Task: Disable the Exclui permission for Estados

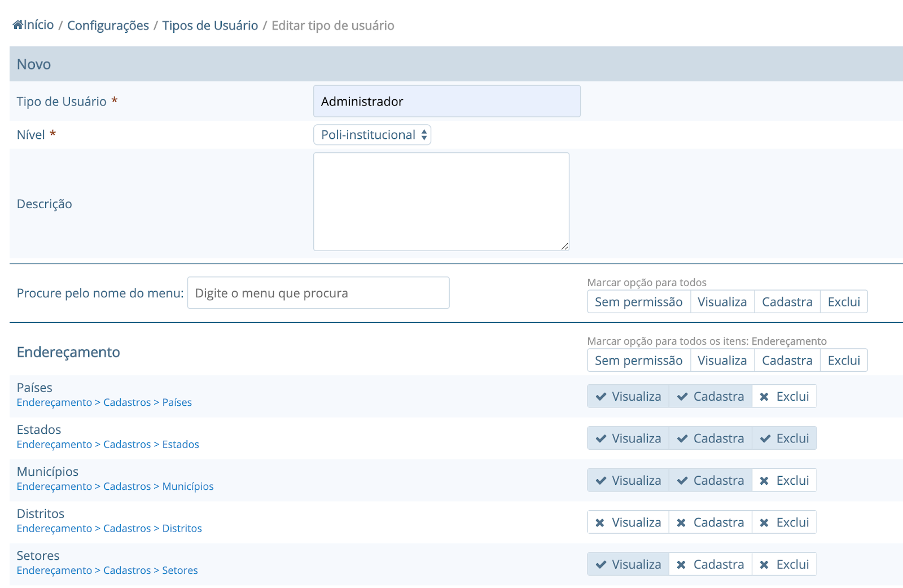Action: point(784,438)
